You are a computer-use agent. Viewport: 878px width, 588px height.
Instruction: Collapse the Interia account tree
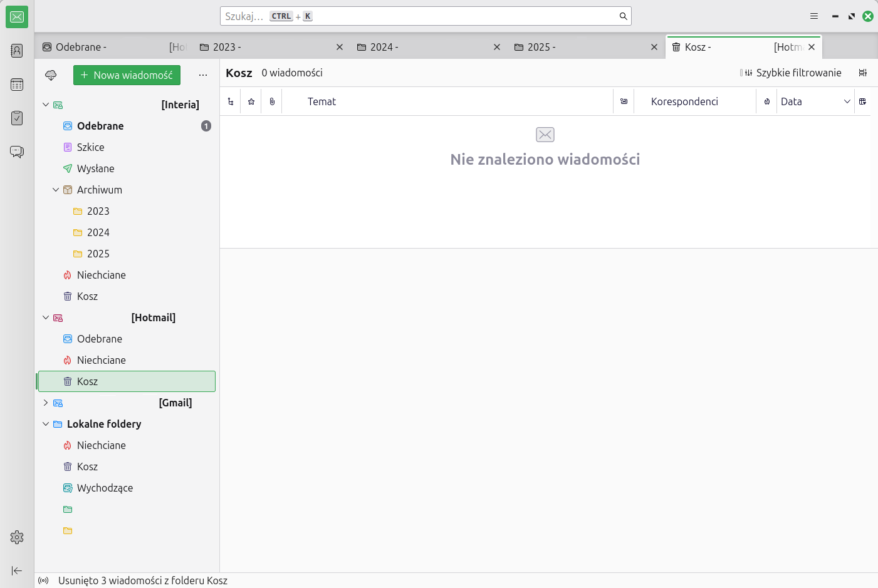point(46,105)
